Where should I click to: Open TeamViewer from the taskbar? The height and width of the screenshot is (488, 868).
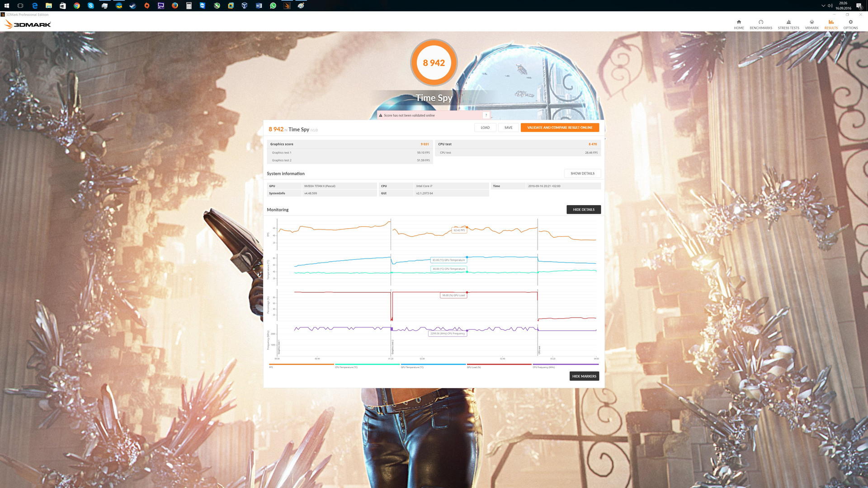[203, 5]
